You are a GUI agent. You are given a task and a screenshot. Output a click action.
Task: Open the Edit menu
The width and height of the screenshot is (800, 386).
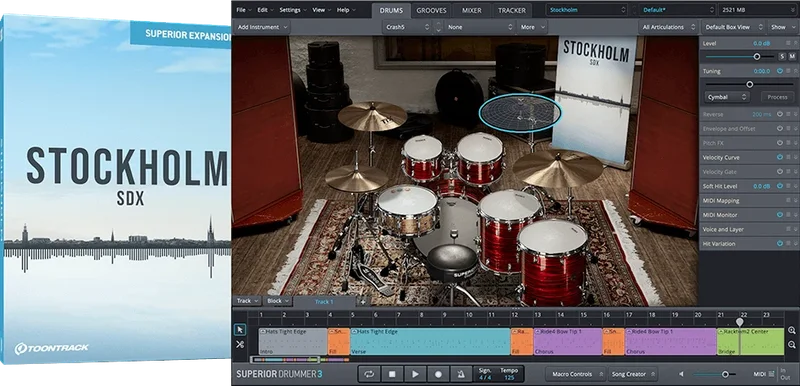tap(265, 10)
